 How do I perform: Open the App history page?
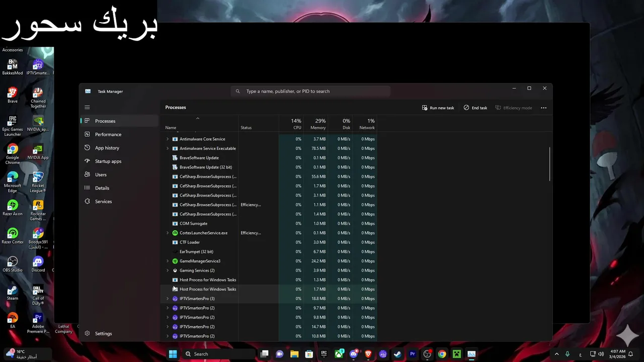pos(120,148)
